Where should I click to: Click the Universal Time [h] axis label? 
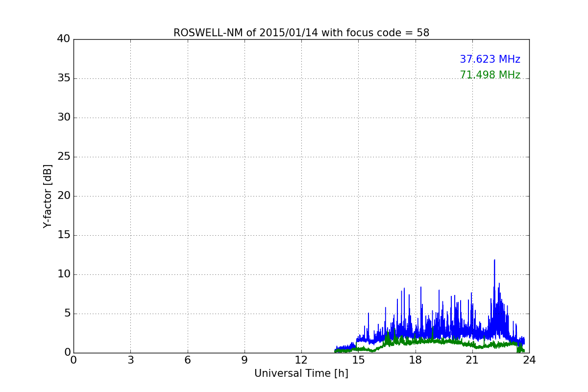point(301,373)
